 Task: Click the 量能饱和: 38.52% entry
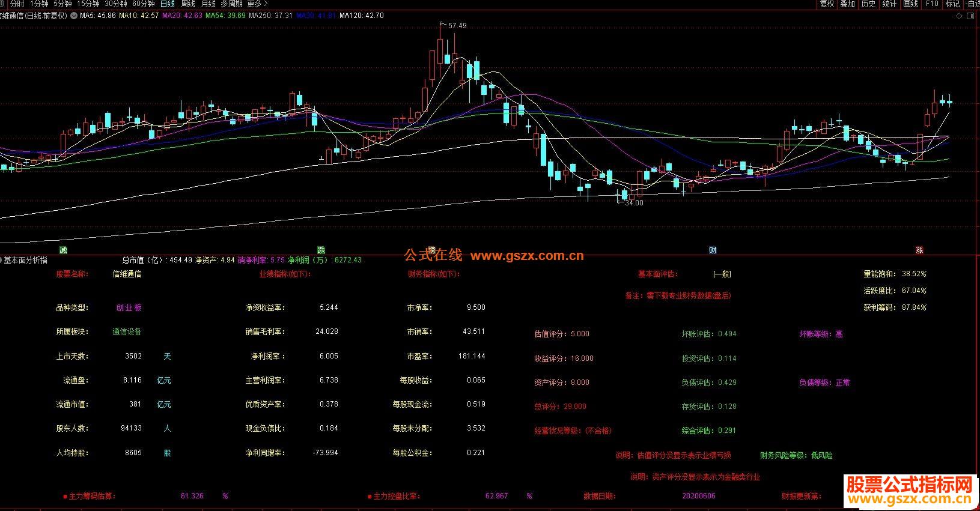point(895,274)
